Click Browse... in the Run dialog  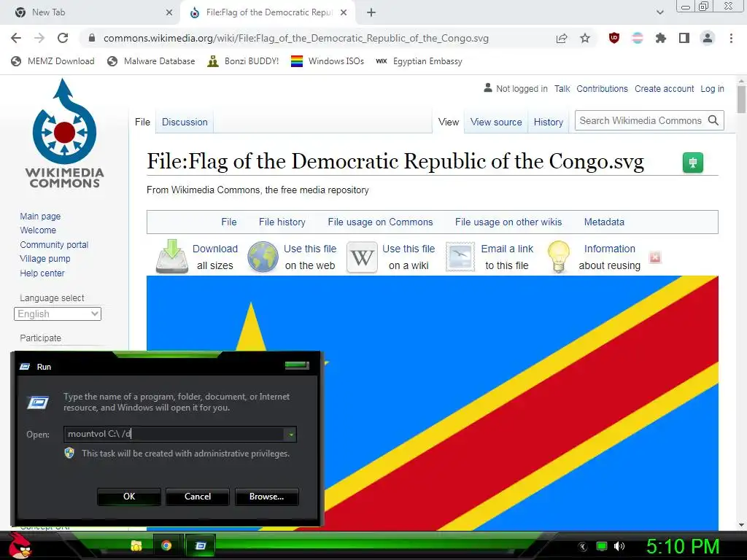pos(266,496)
